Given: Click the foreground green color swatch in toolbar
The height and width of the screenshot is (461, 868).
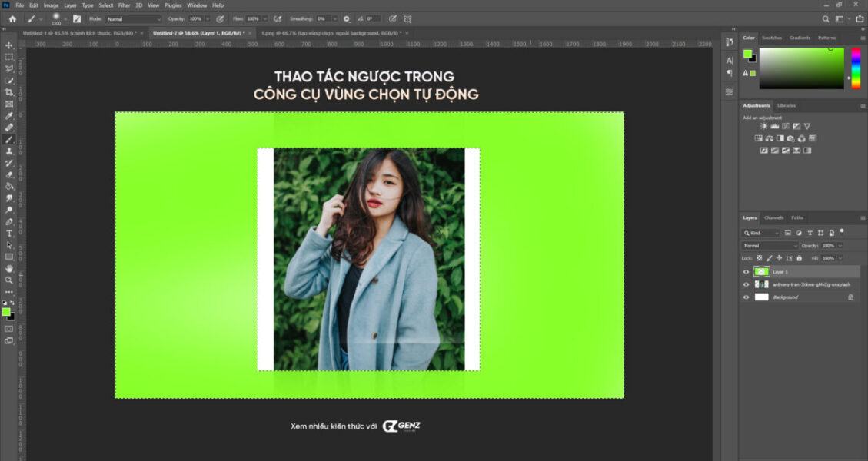Looking at the screenshot, I should 6,311.
